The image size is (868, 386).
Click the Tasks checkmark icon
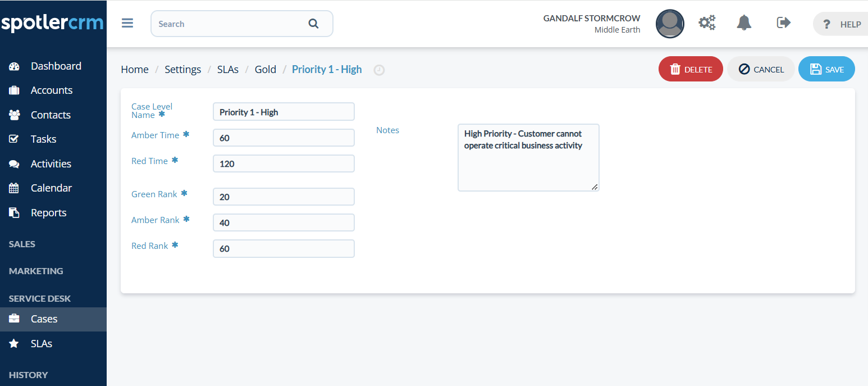click(14, 139)
